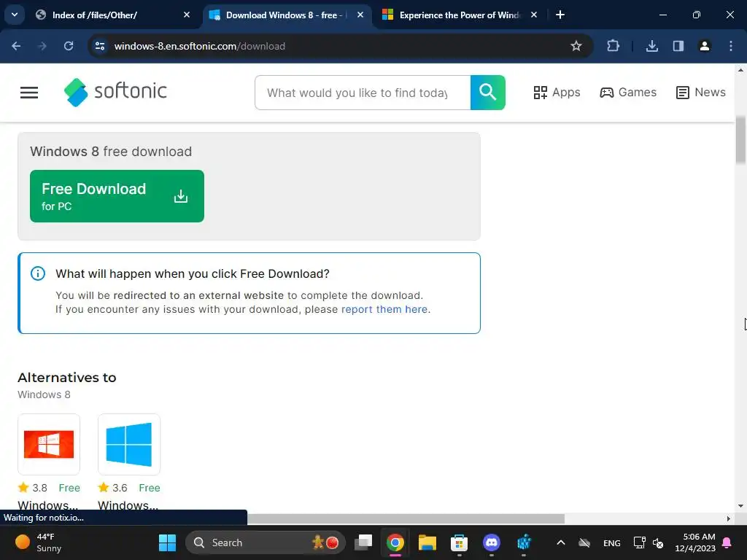Image resolution: width=747 pixels, height=560 pixels.
Task: Click the vertical scrollbar thumb
Action: coord(741,139)
